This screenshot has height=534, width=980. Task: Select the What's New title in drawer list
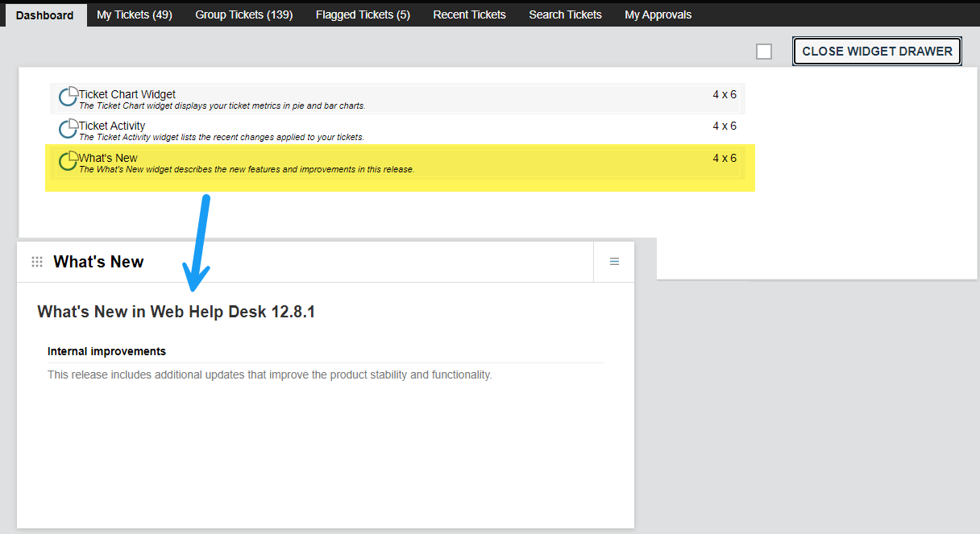(x=108, y=158)
